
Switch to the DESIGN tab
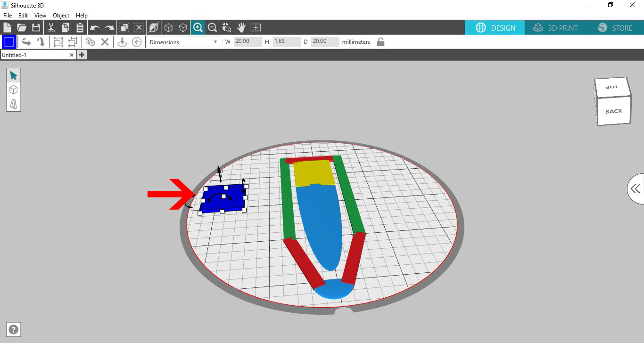click(x=495, y=28)
